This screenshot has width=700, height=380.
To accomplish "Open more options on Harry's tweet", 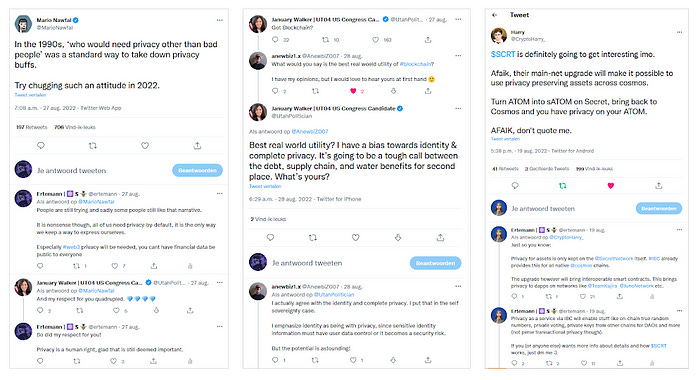I will pos(679,32).
